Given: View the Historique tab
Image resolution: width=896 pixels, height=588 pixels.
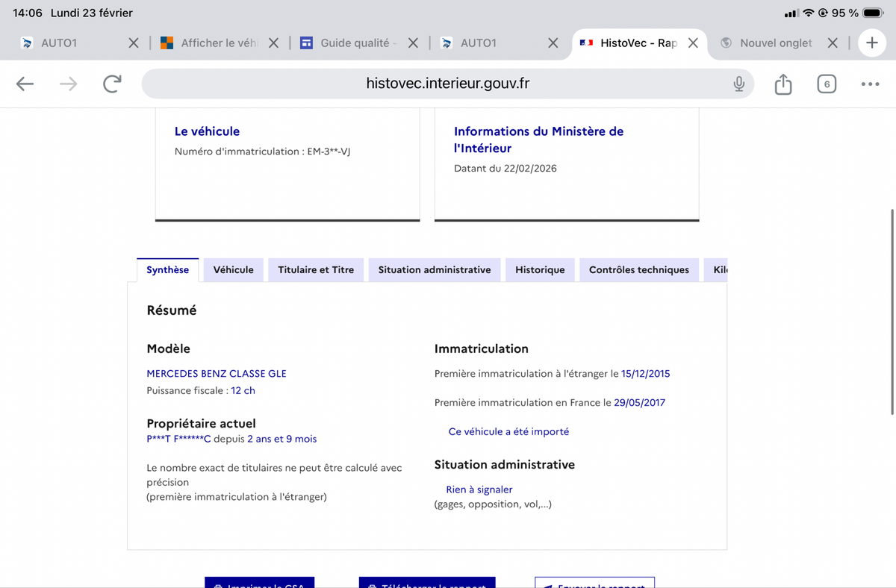Looking at the screenshot, I should pyautogui.click(x=540, y=270).
